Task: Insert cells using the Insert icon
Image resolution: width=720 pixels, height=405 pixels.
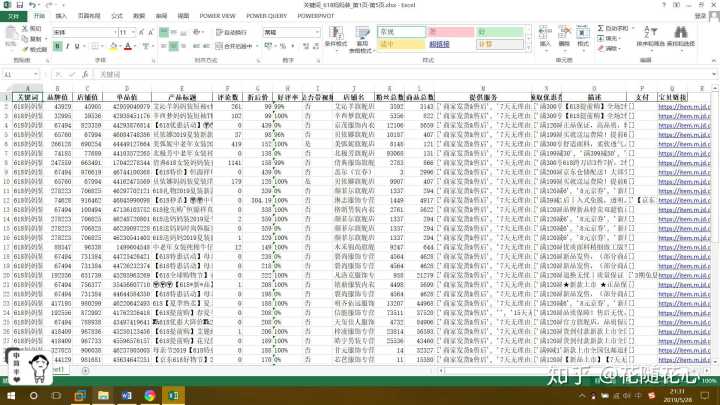Action: pos(545,33)
